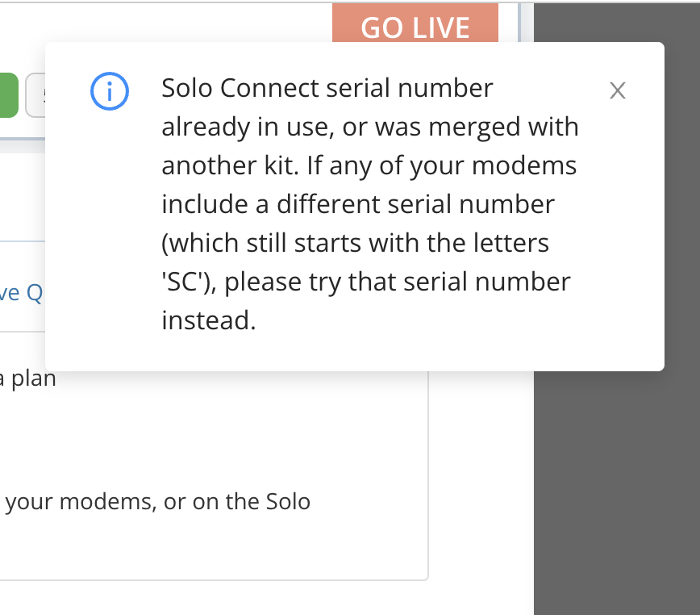Screen dimensions: 700x615
Task: Click the vertical scrollbar strip beside GO LIVE
Action: (524, 20)
